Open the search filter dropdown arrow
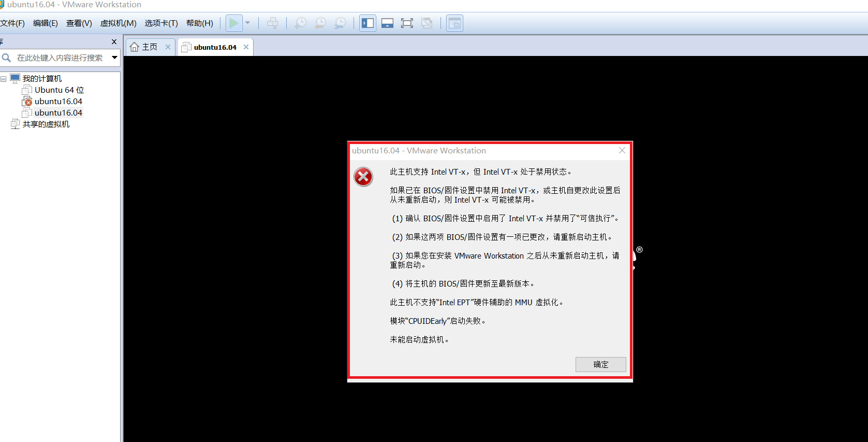The width and height of the screenshot is (868, 442). (115, 58)
